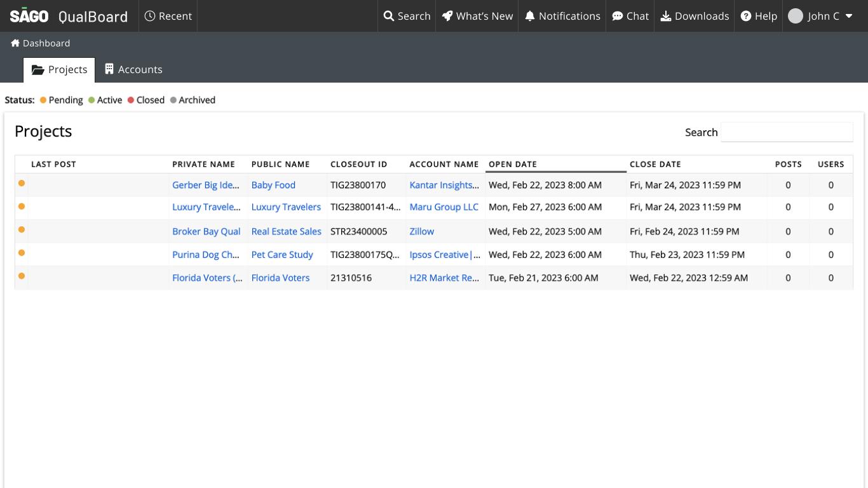This screenshot has height=488, width=868.
Task: Open Chat speech bubble
Action: (x=630, y=16)
